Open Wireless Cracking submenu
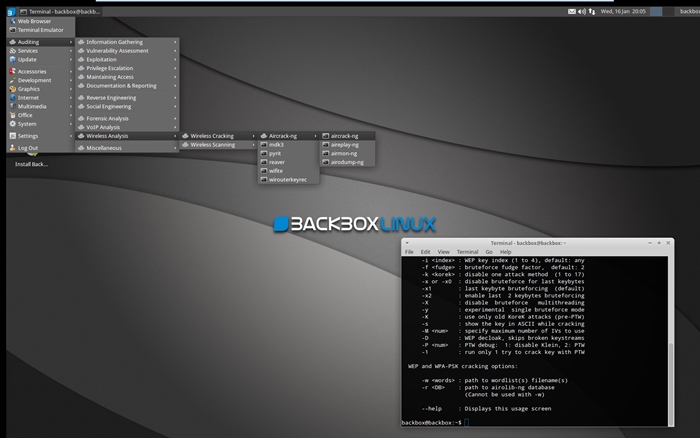The height and width of the screenshot is (438, 700). [218, 136]
